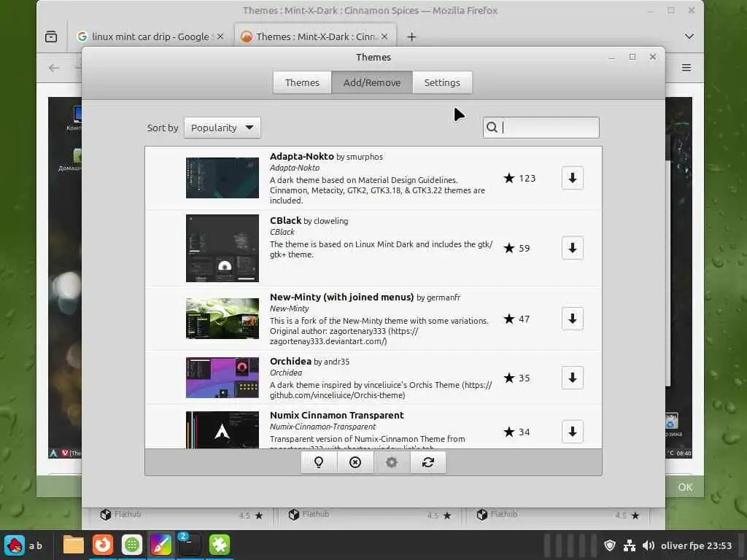The width and height of the screenshot is (747, 560).
Task: Switch to the Settings tab
Action: coord(442,82)
